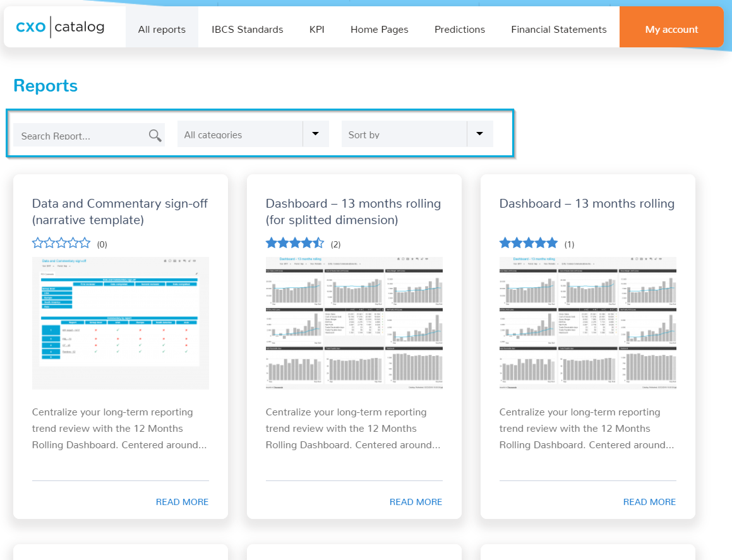Read more about Data and Commentary sign-off
Image resolution: width=732 pixels, height=560 pixels.
182,502
